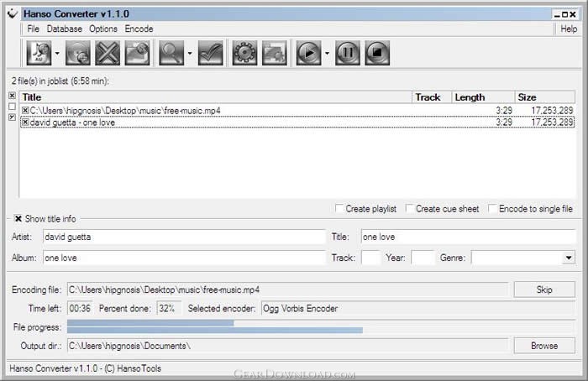Click the Album input field

pos(184,258)
